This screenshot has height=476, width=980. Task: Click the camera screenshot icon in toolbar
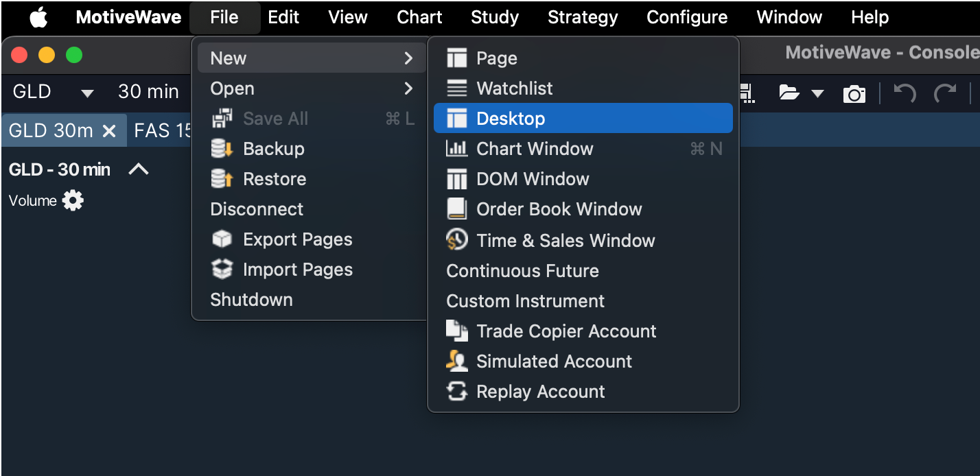[854, 94]
